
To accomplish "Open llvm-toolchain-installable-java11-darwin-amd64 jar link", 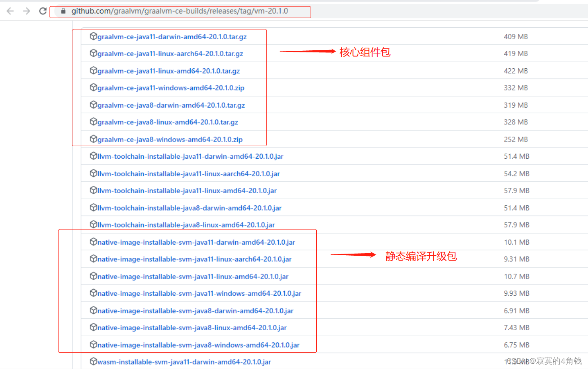I will coord(190,157).
